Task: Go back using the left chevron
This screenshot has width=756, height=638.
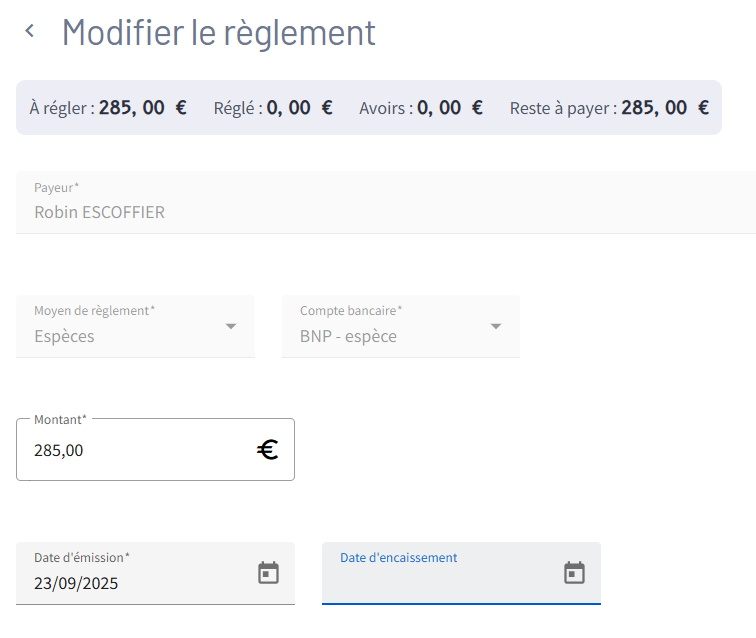Action: (x=30, y=32)
